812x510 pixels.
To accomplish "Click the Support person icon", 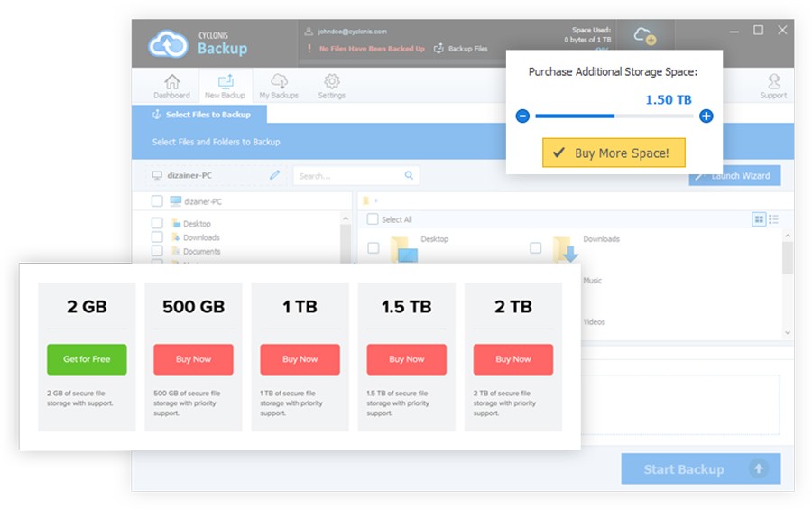I will tap(773, 82).
